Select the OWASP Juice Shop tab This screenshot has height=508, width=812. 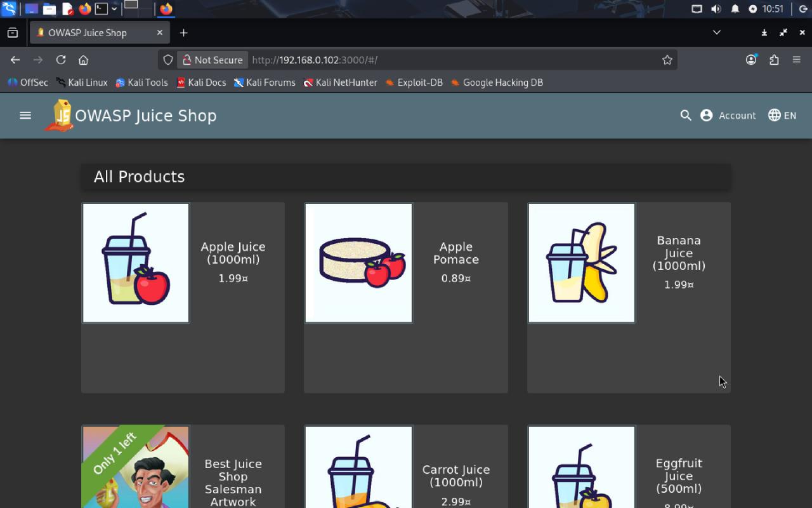100,32
